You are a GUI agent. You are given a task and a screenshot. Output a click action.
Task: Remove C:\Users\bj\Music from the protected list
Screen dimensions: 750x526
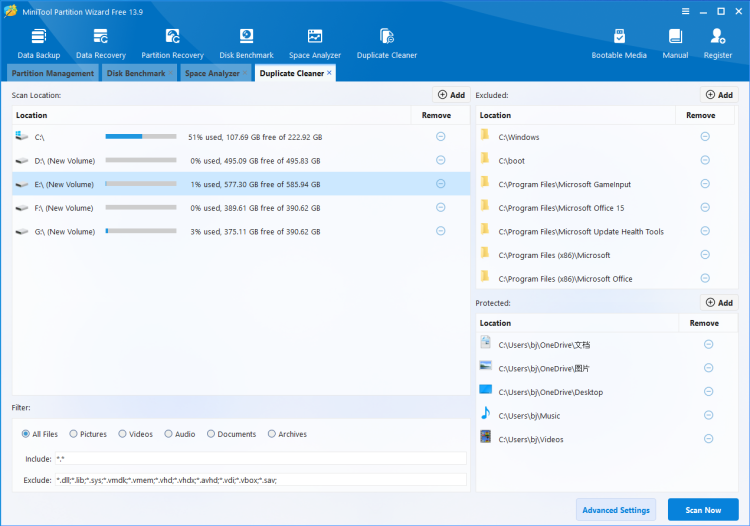708,415
